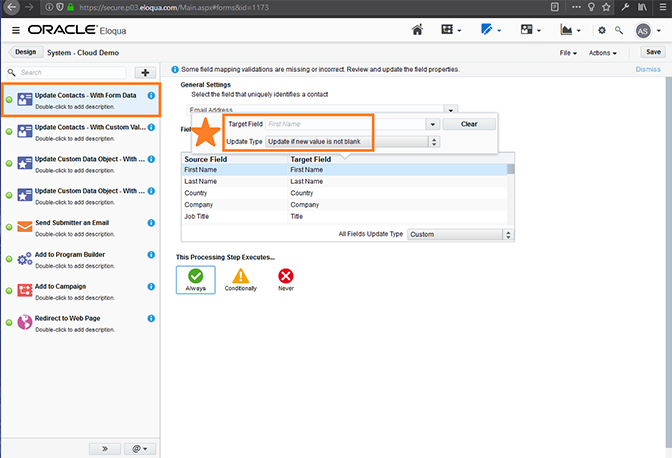
Task: Select Update Contacts - With Custom Values step
Action: pyautogui.click(x=81, y=132)
